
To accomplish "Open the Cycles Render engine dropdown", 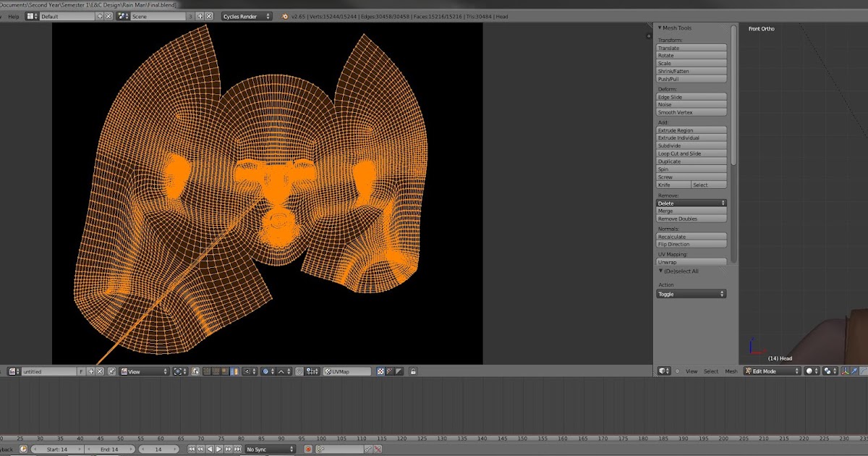I will tap(247, 16).
